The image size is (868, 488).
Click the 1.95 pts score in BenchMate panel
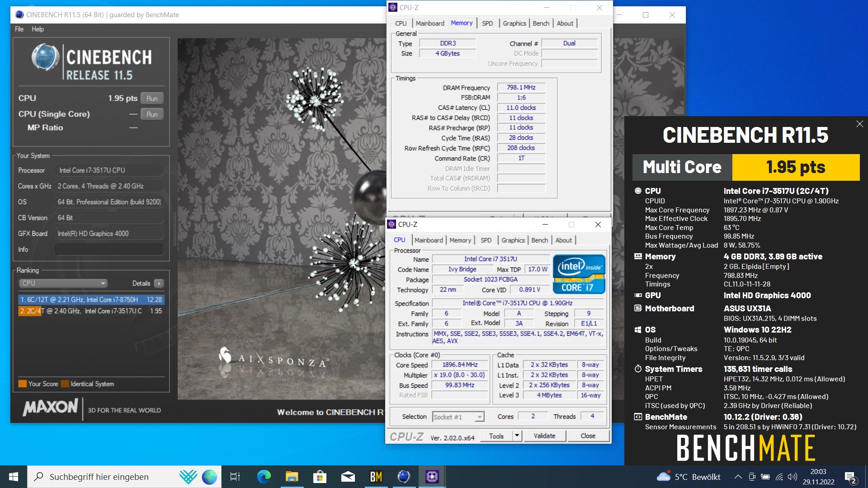click(x=796, y=167)
